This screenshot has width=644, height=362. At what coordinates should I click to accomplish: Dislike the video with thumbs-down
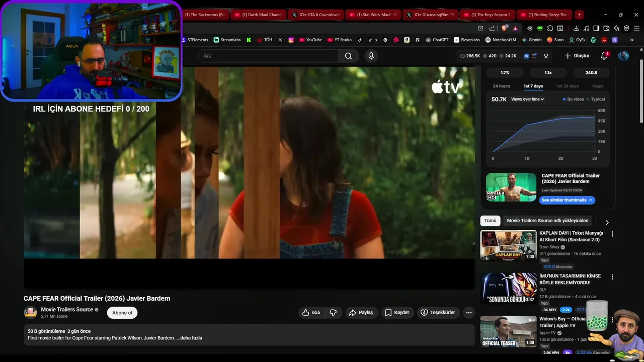(333, 313)
